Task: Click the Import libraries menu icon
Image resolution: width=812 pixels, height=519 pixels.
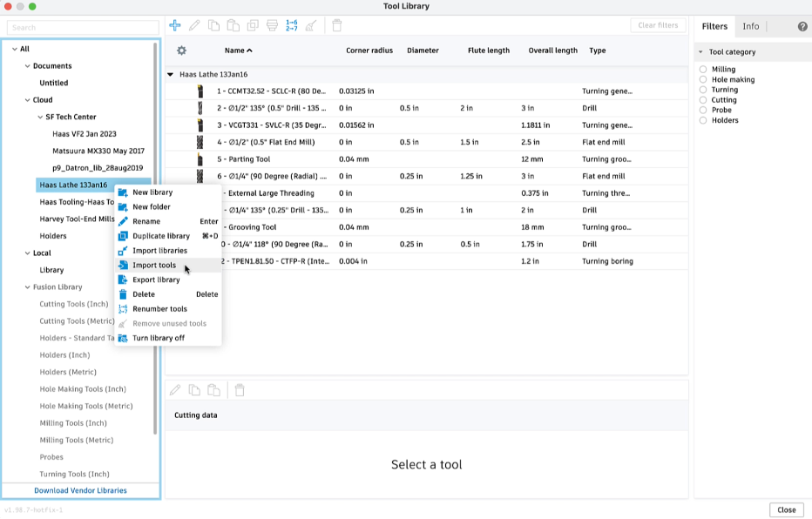Action: (x=123, y=251)
